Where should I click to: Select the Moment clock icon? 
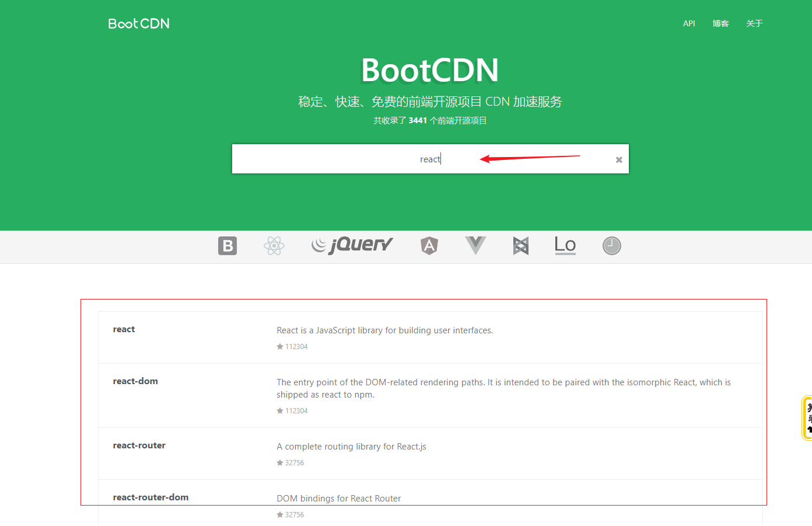(611, 246)
